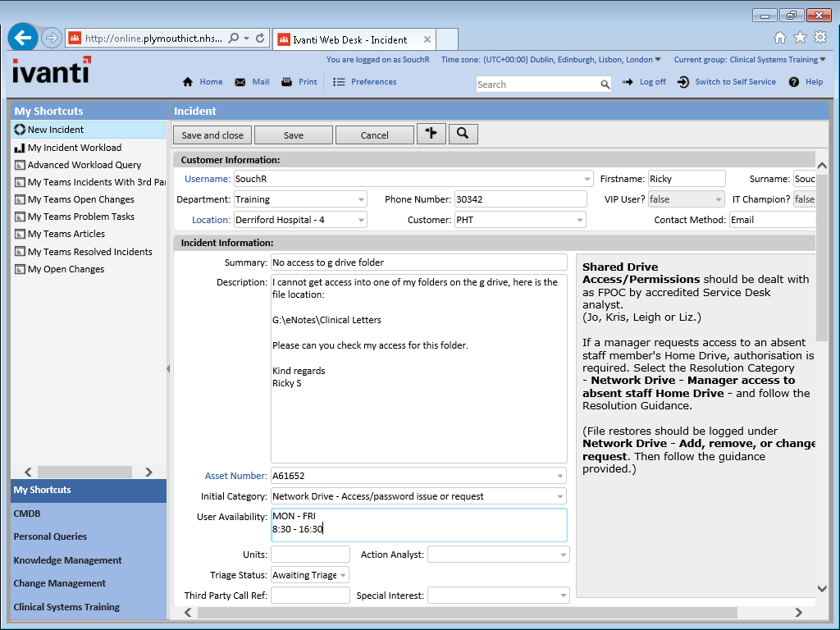Select the My Shortcuts navigation section
Image resolution: width=840 pixels, height=630 pixels.
pos(89,491)
